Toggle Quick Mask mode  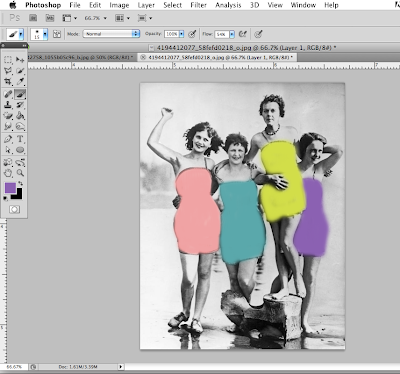pyautogui.click(x=14, y=209)
